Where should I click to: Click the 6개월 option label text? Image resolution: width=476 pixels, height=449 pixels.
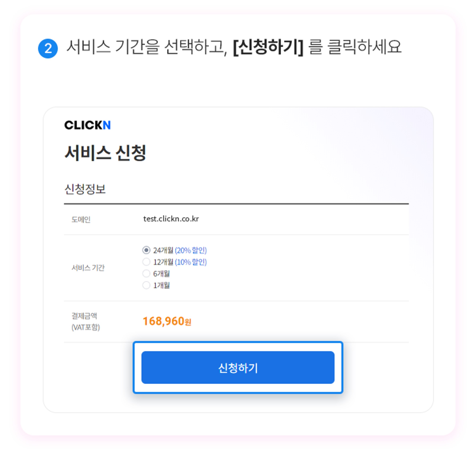[x=161, y=274]
